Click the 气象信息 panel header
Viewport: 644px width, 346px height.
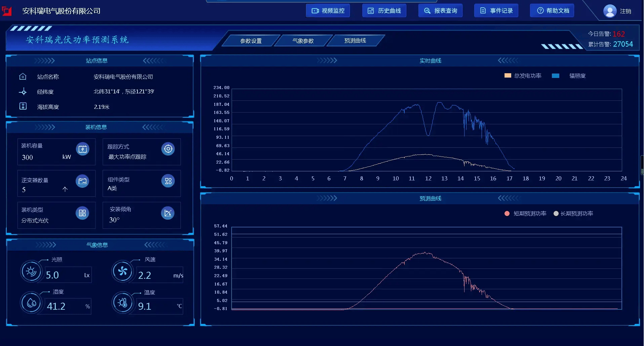pos(100,245)
